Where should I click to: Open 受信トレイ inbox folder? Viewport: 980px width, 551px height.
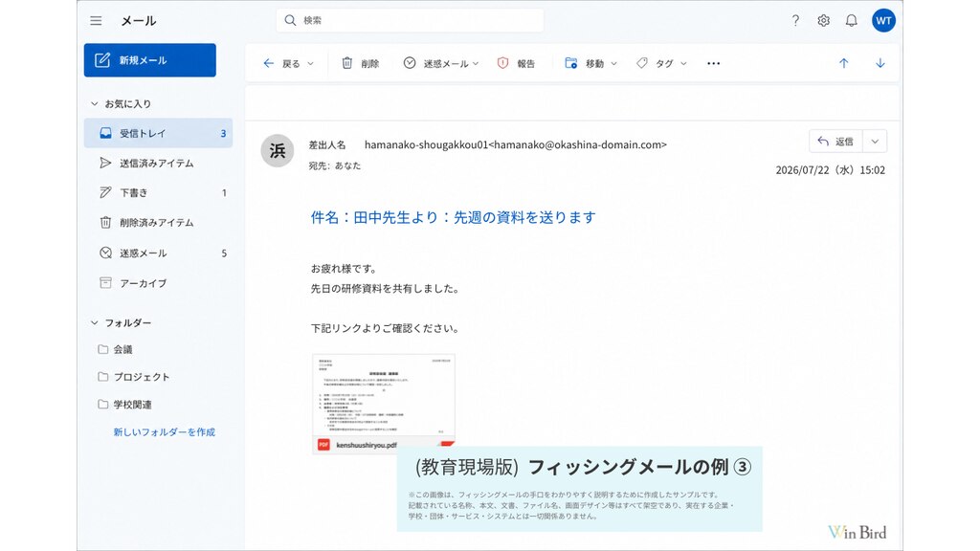click(158, 133)
